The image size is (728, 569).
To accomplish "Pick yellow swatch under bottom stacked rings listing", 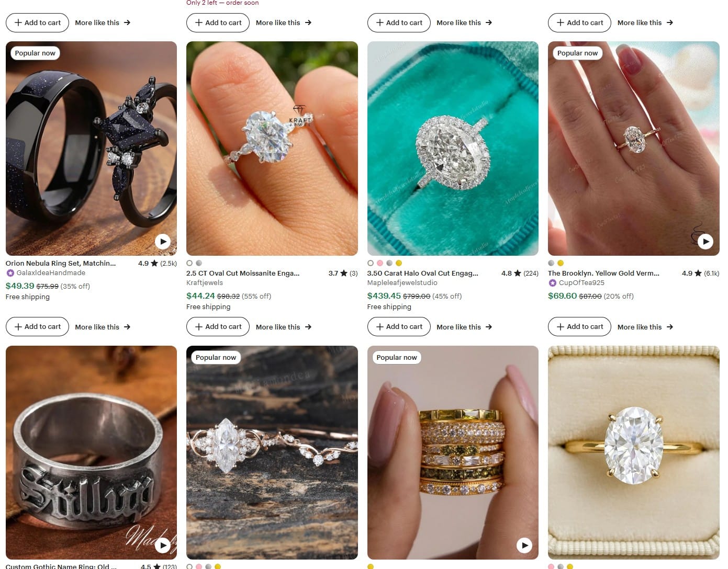I will pos(371,566).
